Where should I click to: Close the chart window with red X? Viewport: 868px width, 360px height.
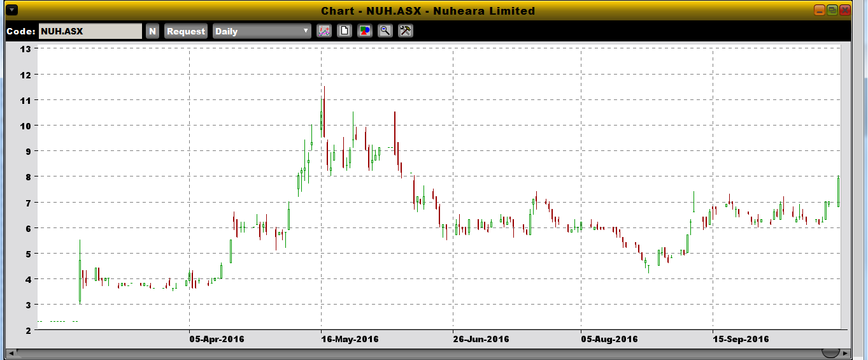click(x=845, y=10)
